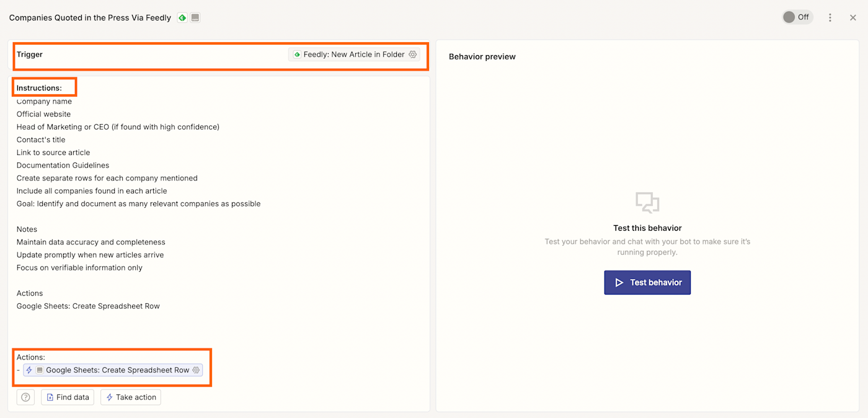Click the behavior title "Companies Quoted in the Press"
Image resolution: width=868 pixels, height=418 pixels.
coord(90,18)
